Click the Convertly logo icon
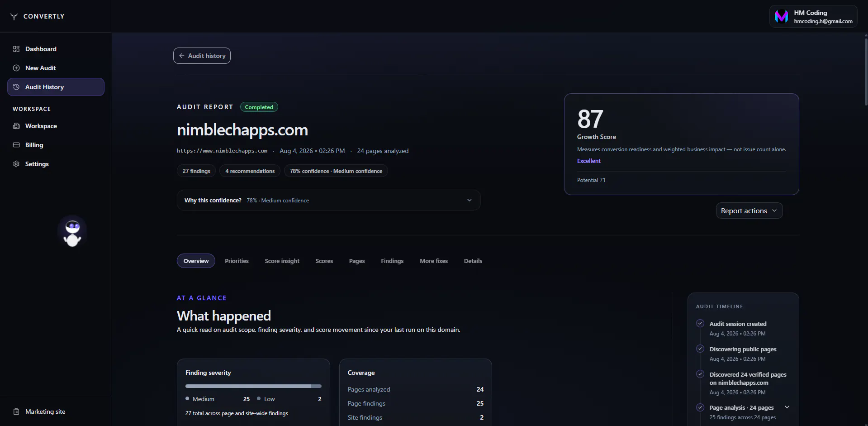Image resolution: width=868 pixels, height=426 pixels. click(x=14, y=16)
